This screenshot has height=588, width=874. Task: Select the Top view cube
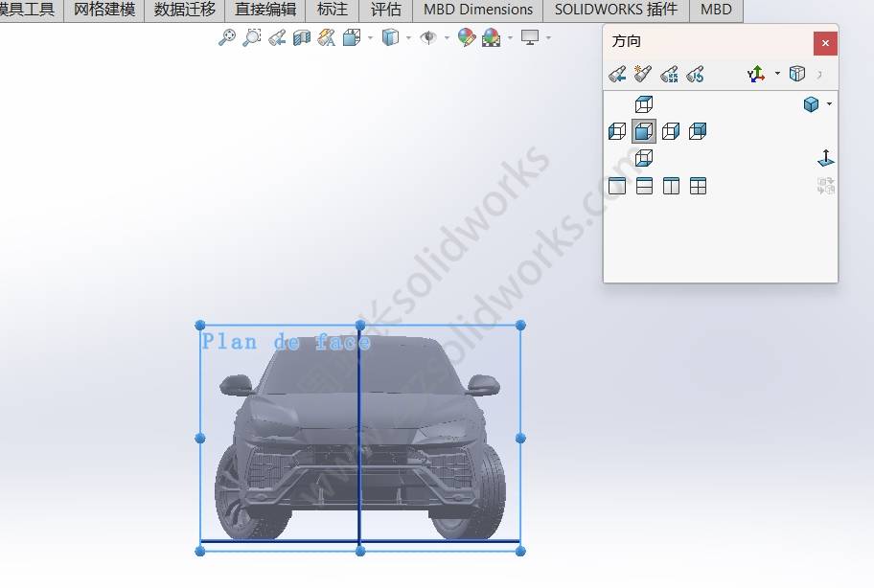click(x=644, y=104)
